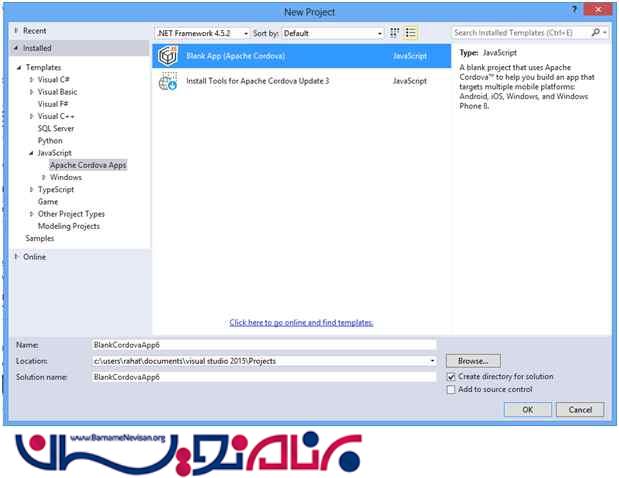Click the Installed heading label
The height and width of the screenshot is (478, 619).
pyautogui.click(x=37, y=48)
